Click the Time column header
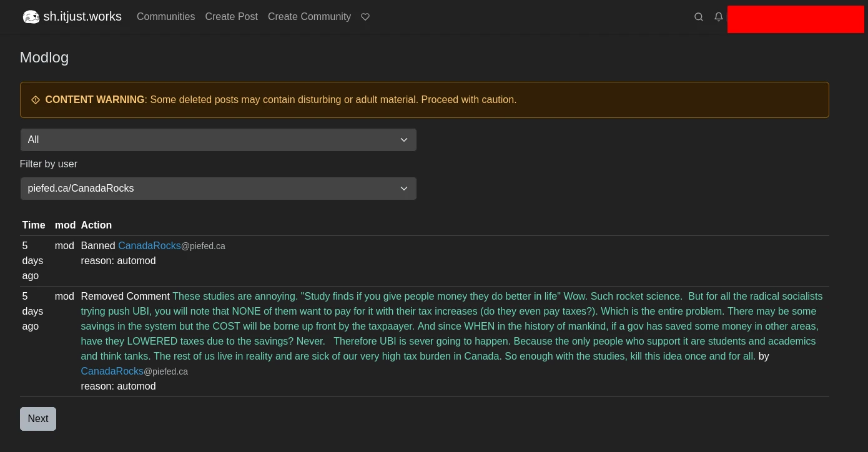This screenshot has height=452, width=868. click(x=34, y=225)
